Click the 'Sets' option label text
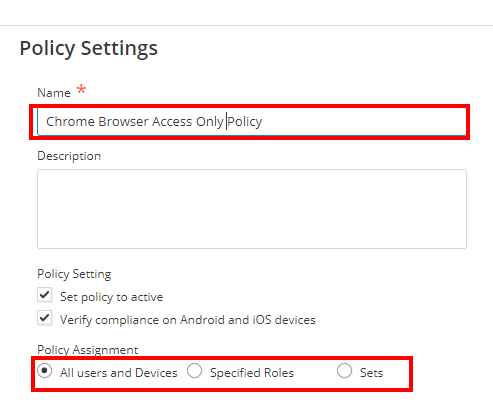This screenshot has width=493, height=408. (371, 373)
